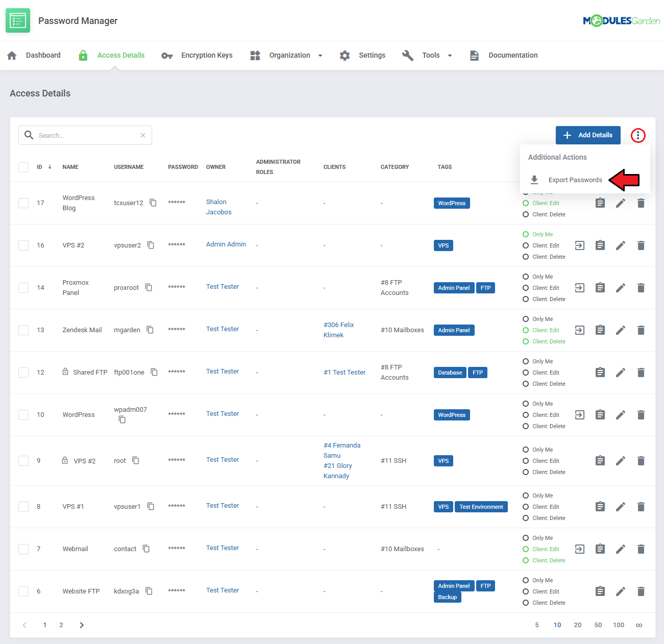Go to the next page with the arrow
The image size is (664, 644).
(x=82, y=625)
